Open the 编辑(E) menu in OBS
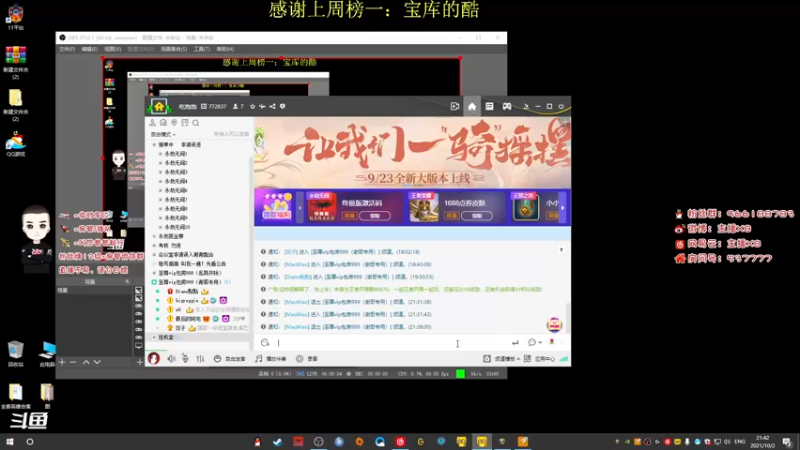Viewport: 800px width, 450px height. click(89, 49)
